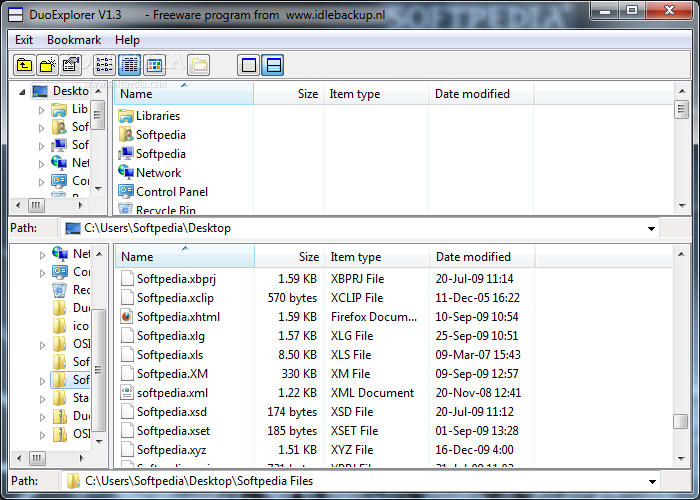Activate the Details view mode button
The width and height of the screenshot is (700, 500).
pyautogui.click(x=130, y=65)
